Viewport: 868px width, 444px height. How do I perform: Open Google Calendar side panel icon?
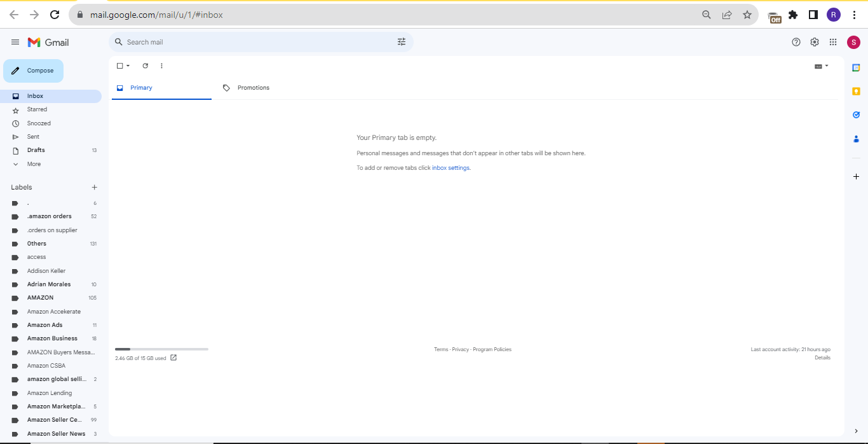coord(856,67)
